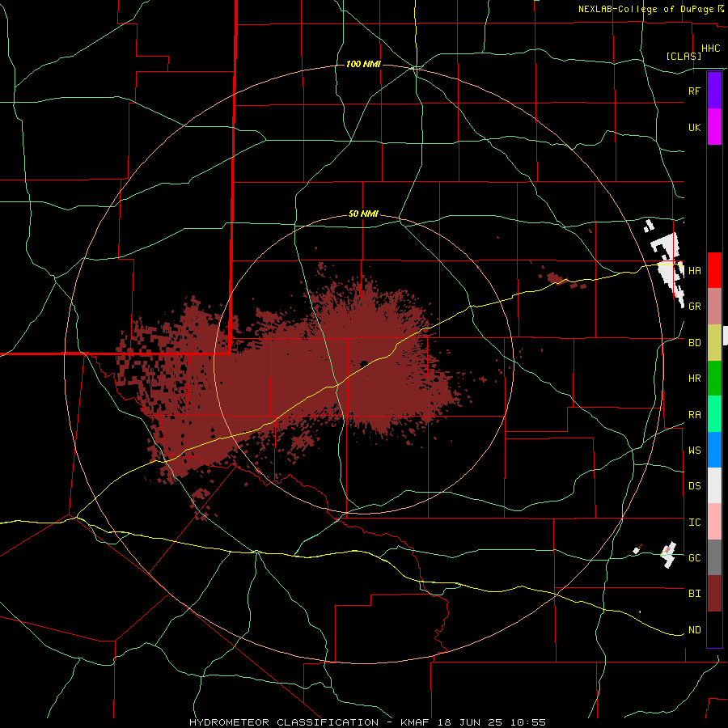Viewport: 728px width, 728px height.
Task: Pick the RA legend label
Action: [694, 415]
